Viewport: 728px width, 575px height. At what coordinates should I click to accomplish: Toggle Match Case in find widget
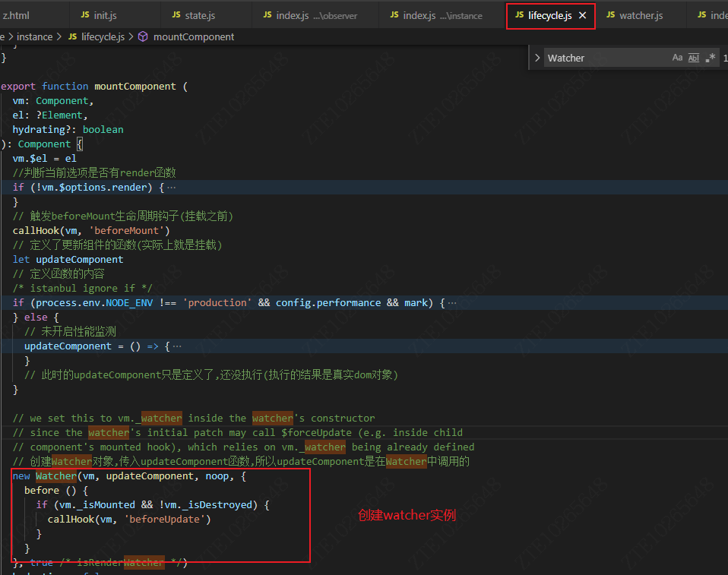tap(677, 58)
